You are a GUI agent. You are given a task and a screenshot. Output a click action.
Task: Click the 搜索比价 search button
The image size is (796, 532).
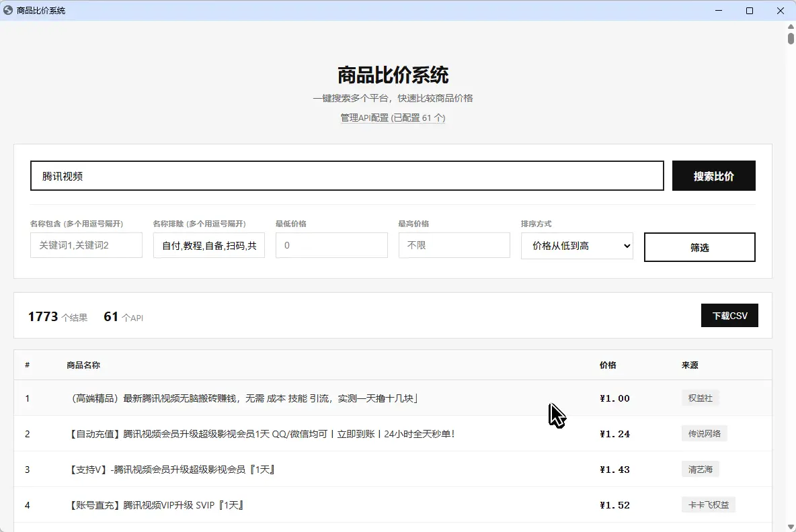[x=714, y=175]
